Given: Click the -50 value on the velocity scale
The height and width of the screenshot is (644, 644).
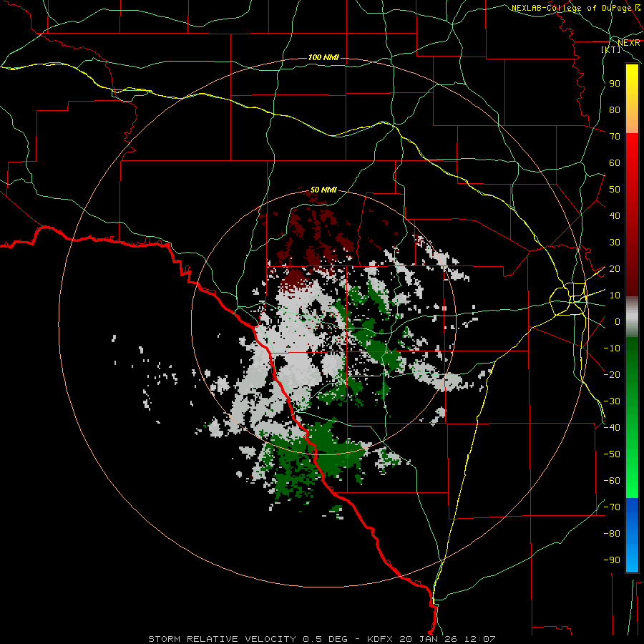Looking at the screenshot, I should pyautogui.click(x=612, y=454).
